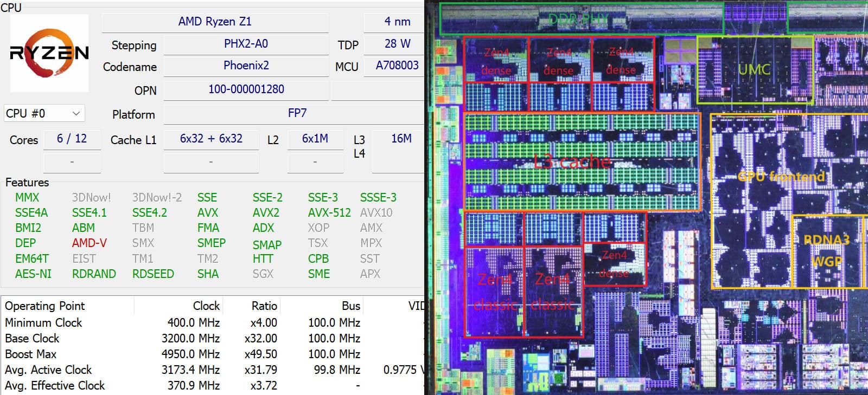Screen dimensions: 868x395
Task: Click the SSE4.2 feature flag
Action: [x=150, y=213]
